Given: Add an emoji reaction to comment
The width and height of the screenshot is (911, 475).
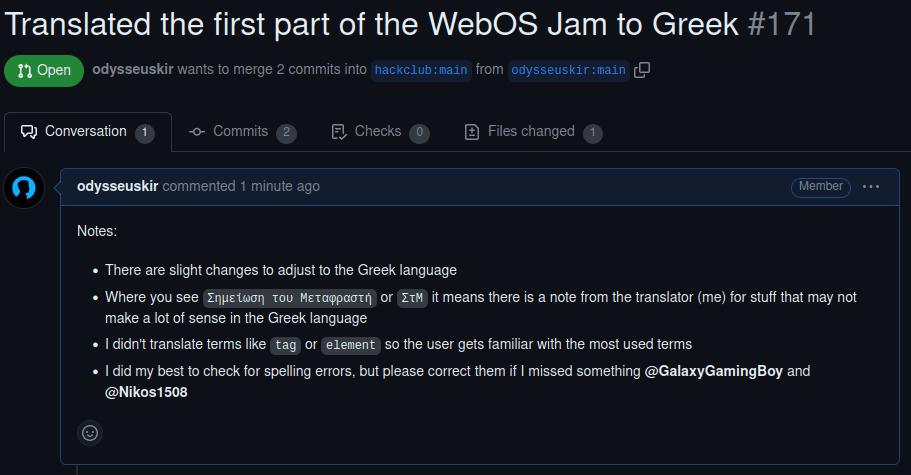Looking at the screenshot, I should [x=90, y=433].
